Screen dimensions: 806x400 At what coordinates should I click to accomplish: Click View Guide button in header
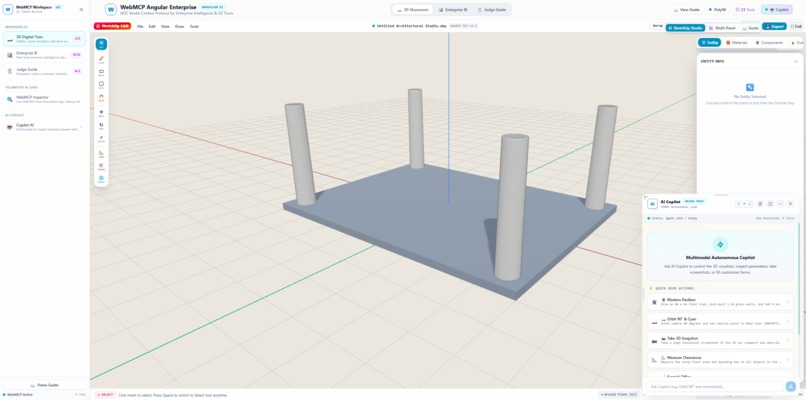pyautogui.click(x=686, y=10)
